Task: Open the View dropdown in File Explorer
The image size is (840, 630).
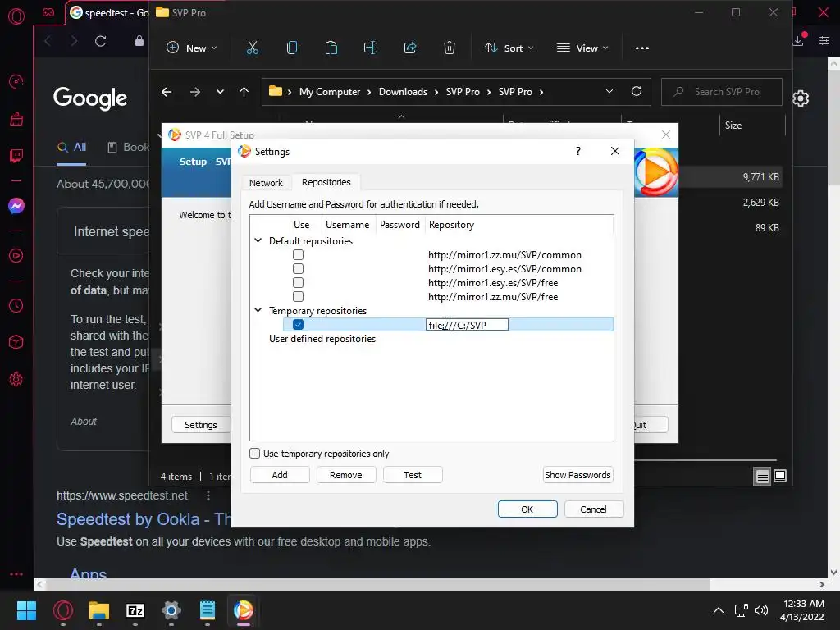Action: pos(582,48)
